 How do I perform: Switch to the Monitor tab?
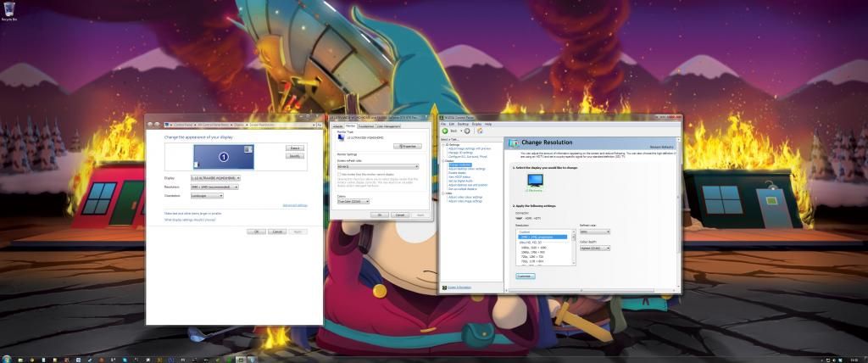point(350,126)
